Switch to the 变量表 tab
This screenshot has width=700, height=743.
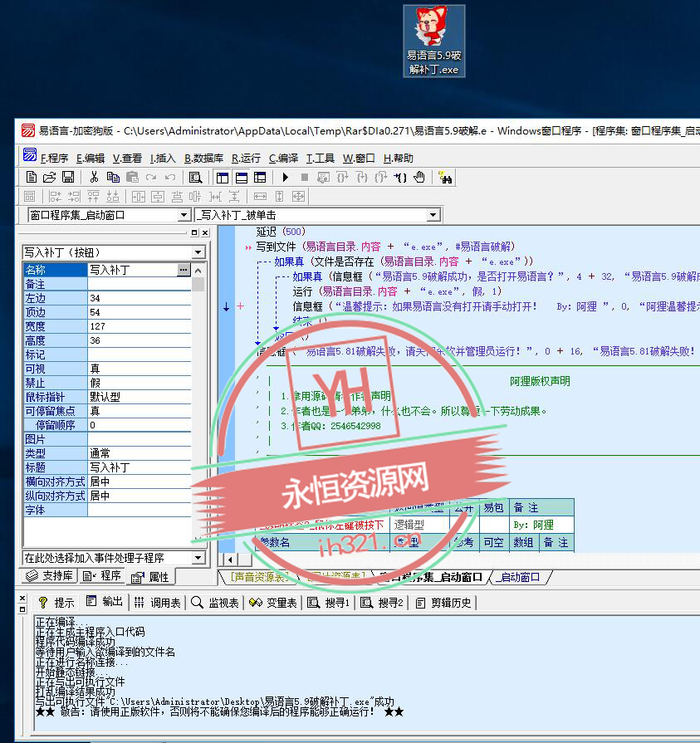tap(272, 602)
